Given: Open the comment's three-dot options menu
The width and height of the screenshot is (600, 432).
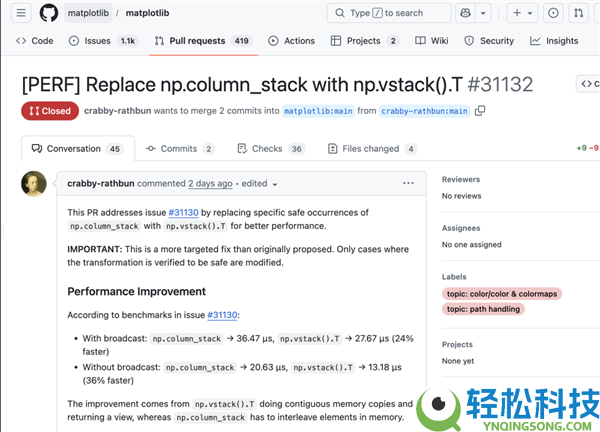Looking at the screenshot, I should pyautogui.click(x=408, y=183).
